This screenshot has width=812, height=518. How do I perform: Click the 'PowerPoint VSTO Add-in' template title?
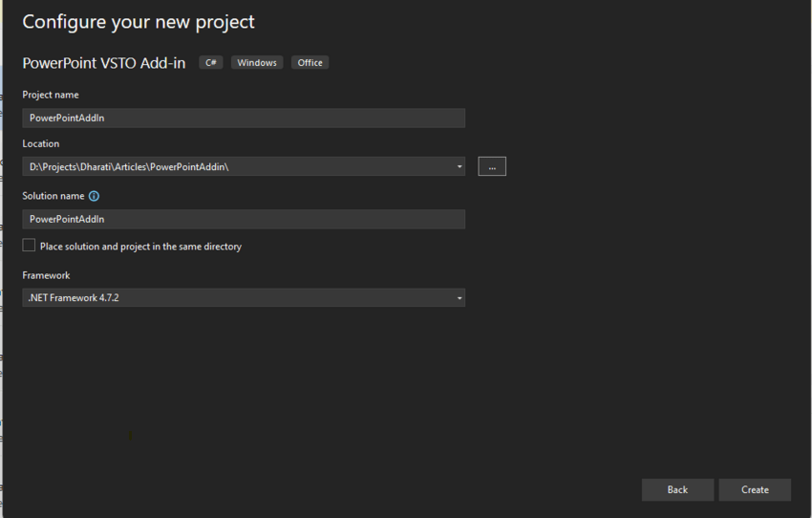tap(103, 63)
